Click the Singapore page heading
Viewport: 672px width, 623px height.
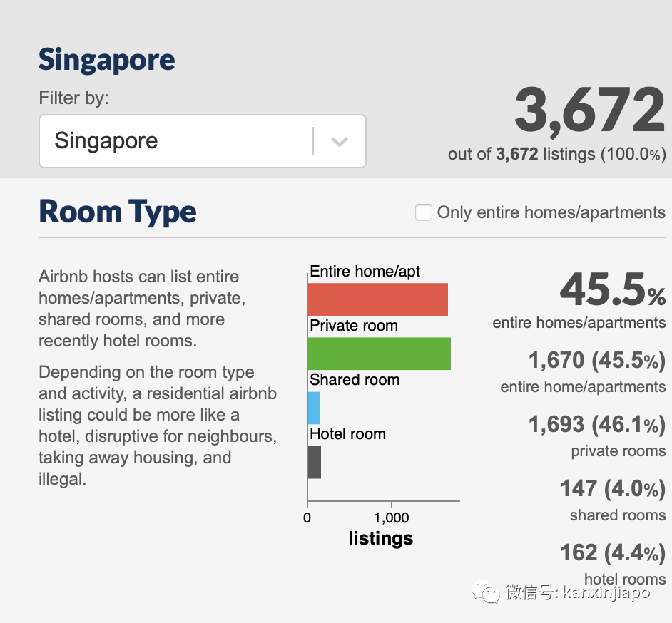(106, 59)
